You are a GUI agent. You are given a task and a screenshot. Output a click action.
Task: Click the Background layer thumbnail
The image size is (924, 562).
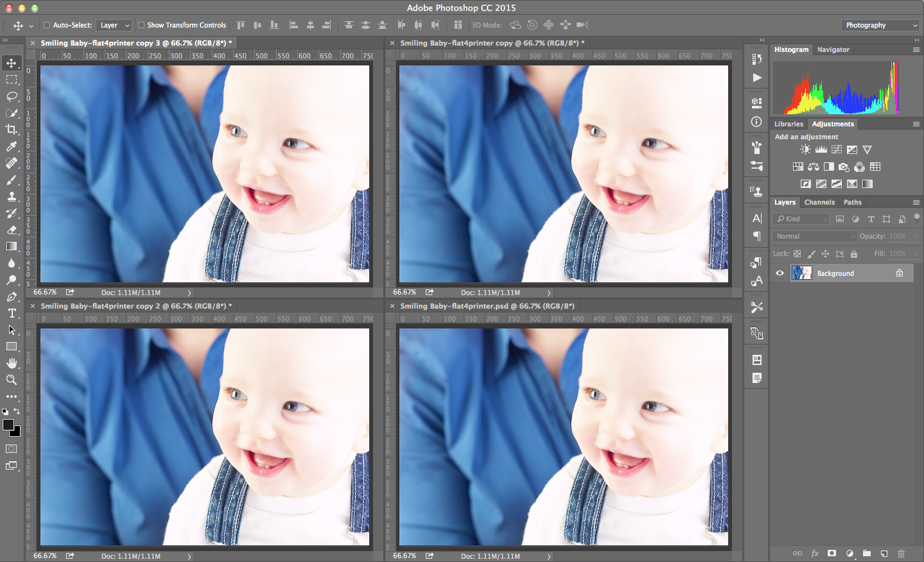pos(801,273)
